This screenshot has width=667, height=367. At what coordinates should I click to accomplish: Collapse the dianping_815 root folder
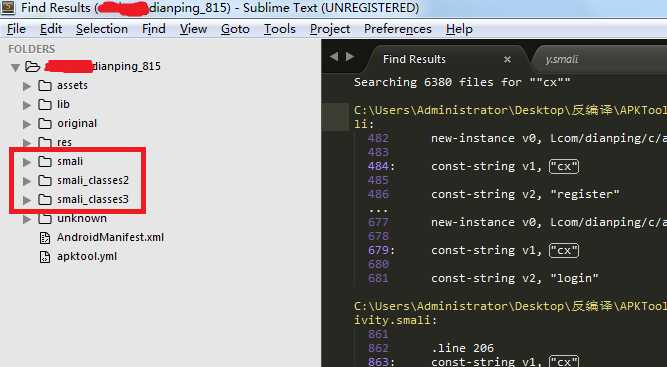point(16,67)
